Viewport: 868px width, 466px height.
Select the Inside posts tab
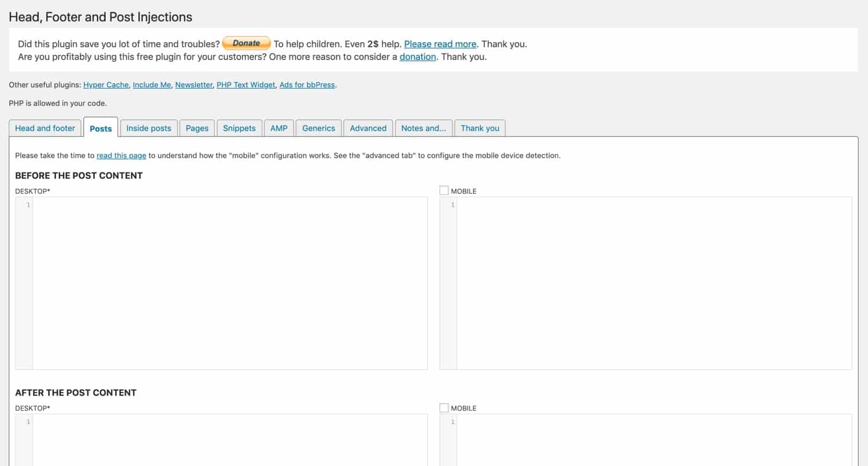pos(149,128)
